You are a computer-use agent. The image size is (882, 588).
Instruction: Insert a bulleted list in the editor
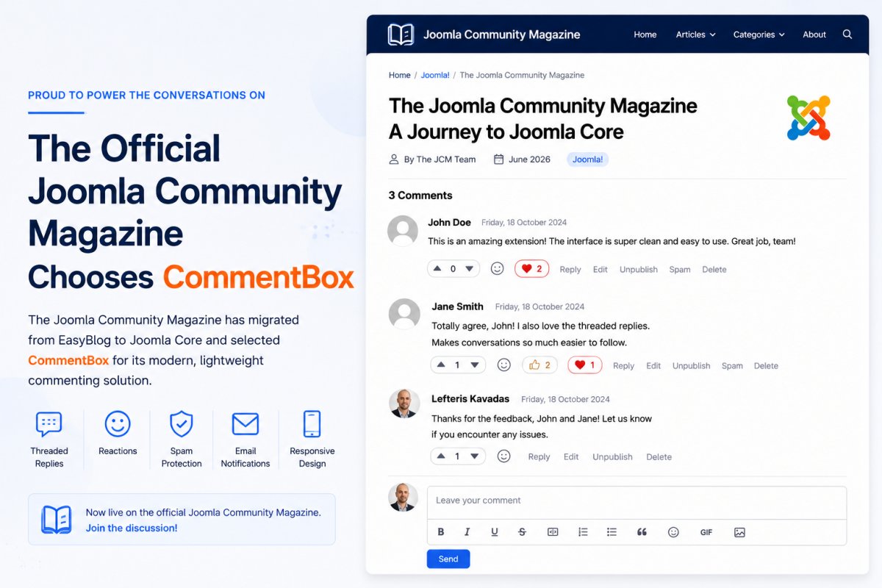tap(612, 532)
